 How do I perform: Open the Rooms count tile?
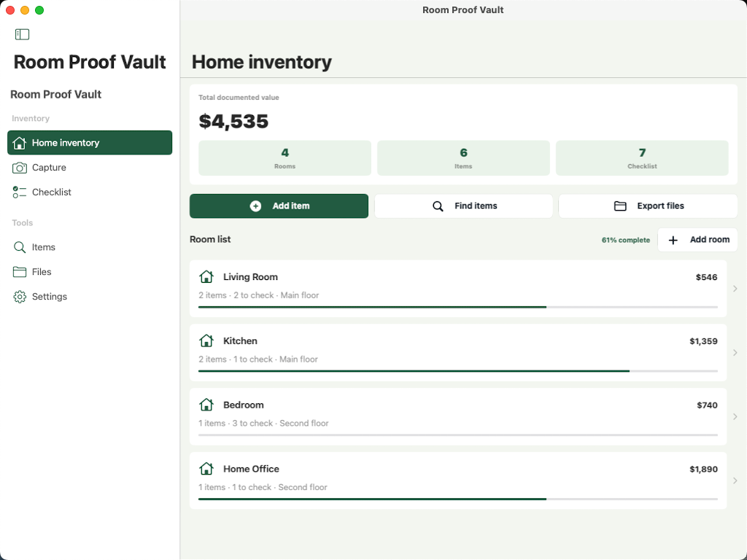[x=285, y=158]
